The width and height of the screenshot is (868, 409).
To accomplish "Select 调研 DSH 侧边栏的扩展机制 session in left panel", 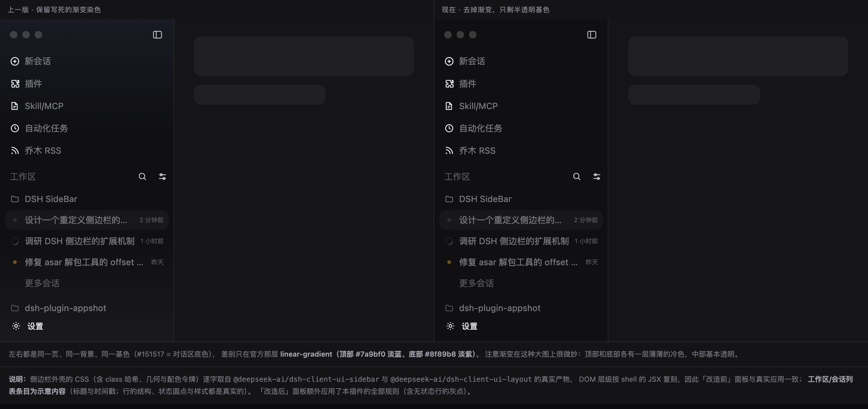I will coord(86,241).
